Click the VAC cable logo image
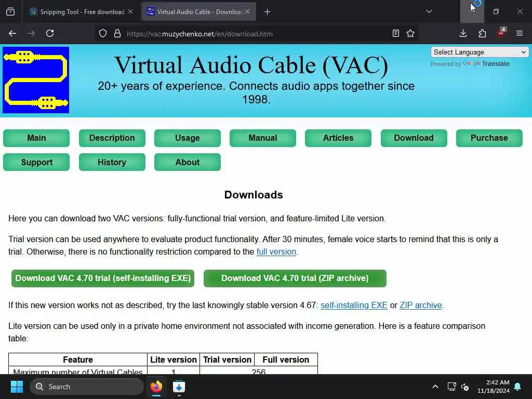The width and height of the screenshot is (532, 399). point(36,80)
